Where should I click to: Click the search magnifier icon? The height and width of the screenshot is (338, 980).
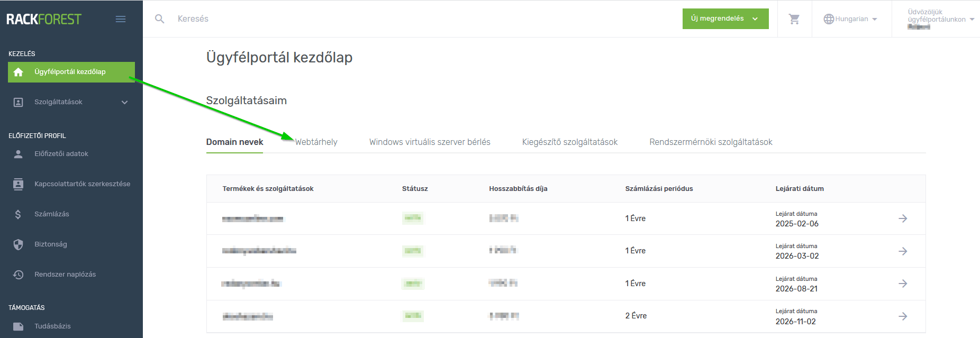point(159,19)
